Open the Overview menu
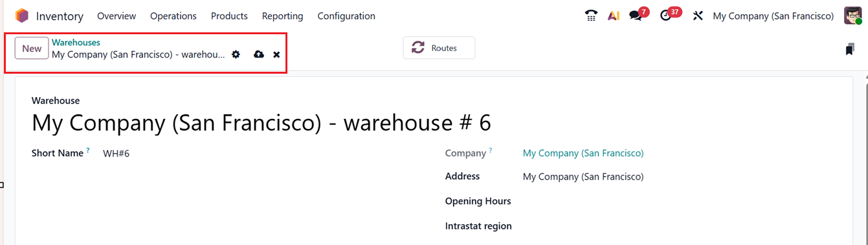868x245 pixels. tap(117, 16)
